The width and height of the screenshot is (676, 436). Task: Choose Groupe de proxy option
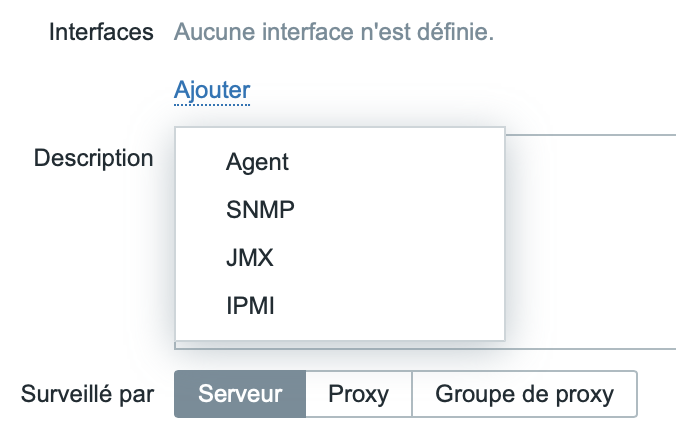[x=525, y=394]
